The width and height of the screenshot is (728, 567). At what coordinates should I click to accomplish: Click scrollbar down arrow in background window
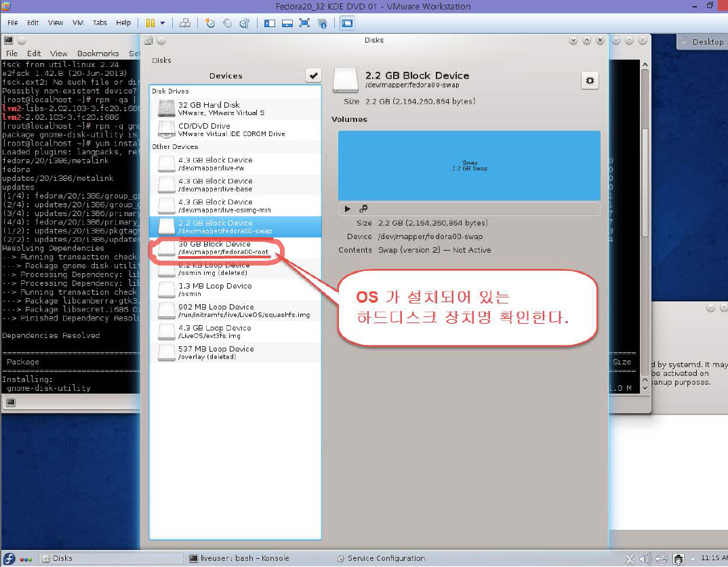click(x=645, y=388)
